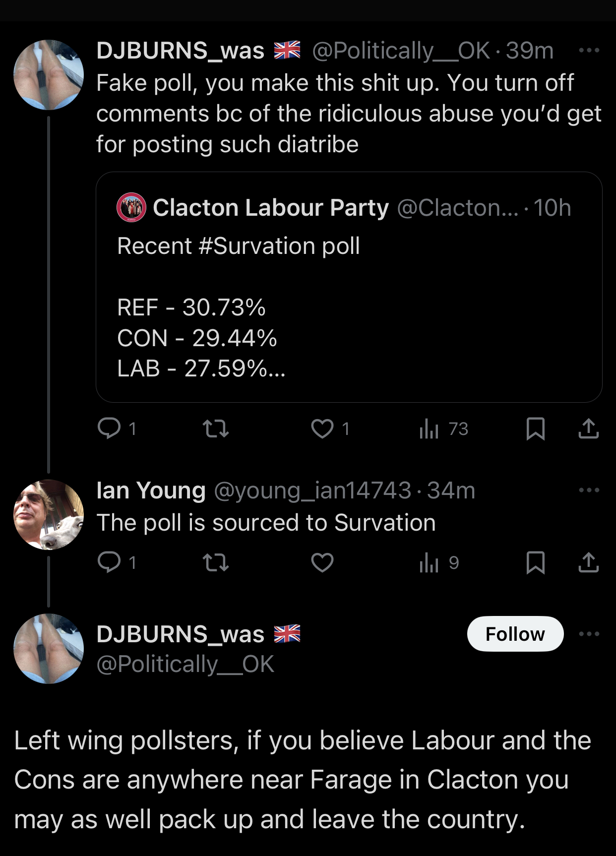
Task: Share Ian Young's tweet
Action: pyautogui.click(x=588, y=562)
